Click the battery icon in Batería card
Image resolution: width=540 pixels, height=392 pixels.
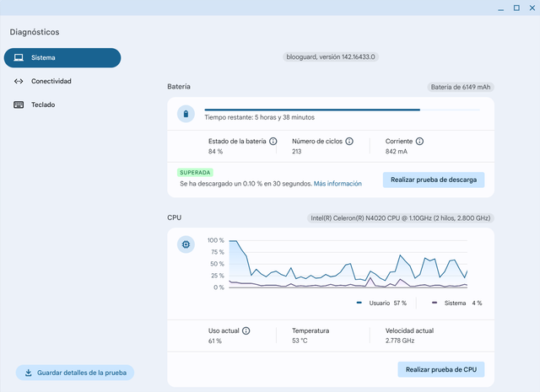(186, 114)
